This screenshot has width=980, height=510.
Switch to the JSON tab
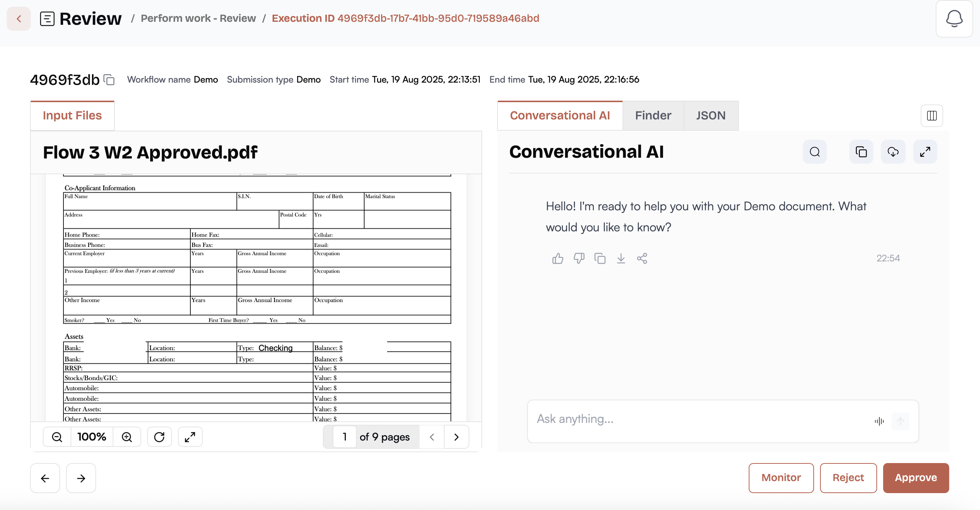click(711, 116)
